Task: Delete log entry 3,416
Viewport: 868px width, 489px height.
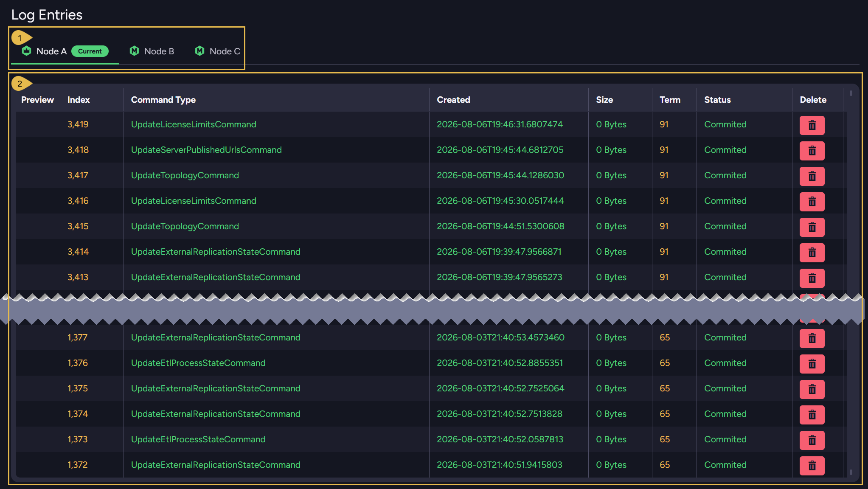Action: [x=812, y=202]
